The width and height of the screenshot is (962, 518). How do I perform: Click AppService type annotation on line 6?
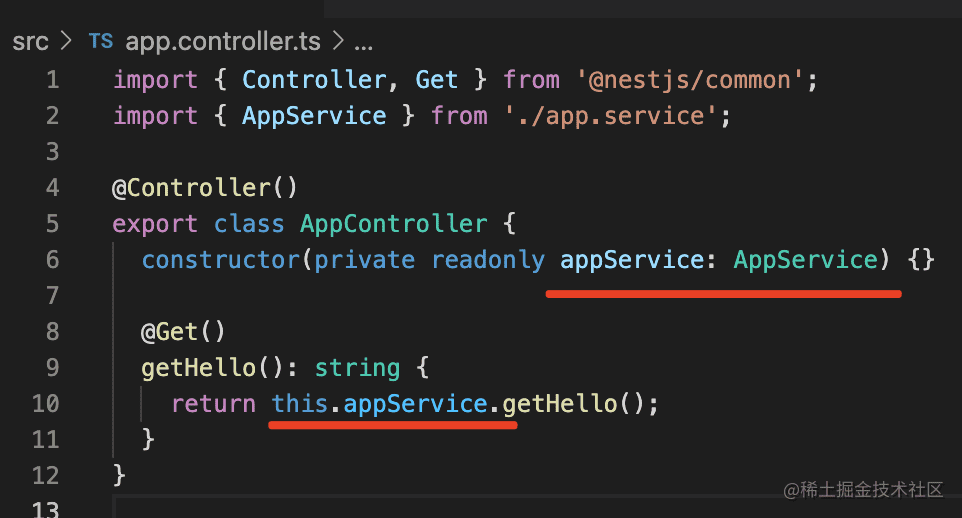805,260
